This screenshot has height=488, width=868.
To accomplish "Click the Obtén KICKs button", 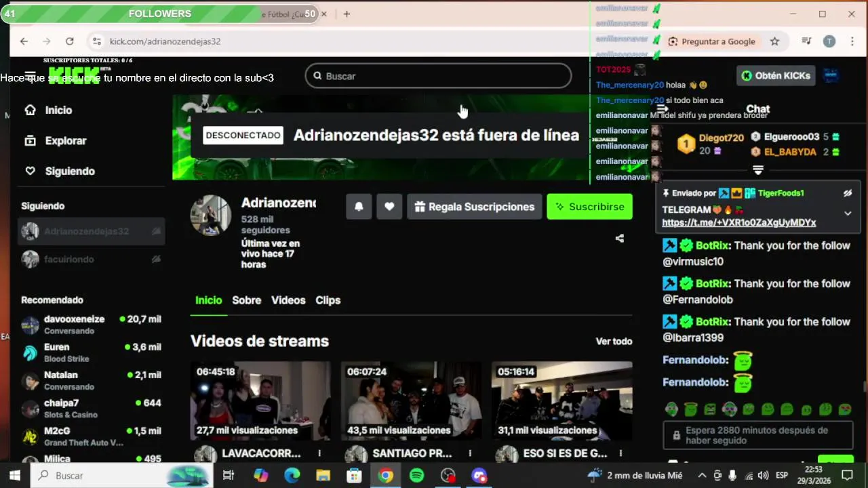I will click(x=775, y=76).
